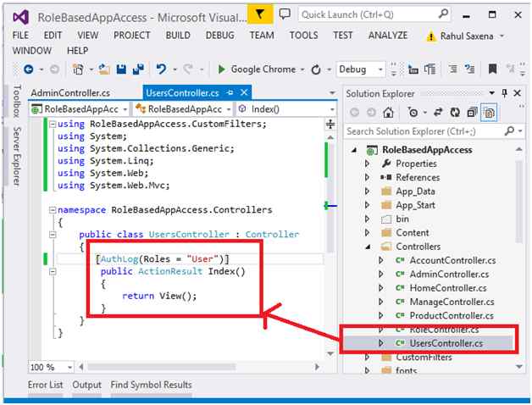
Task: Click the split editor handle icon
Action: click(330, 125)
